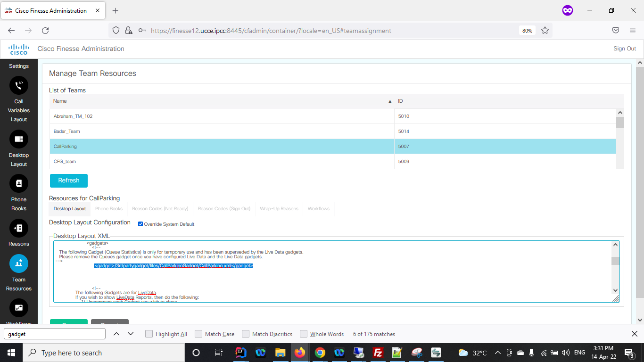
Task: Toggle Whole Words checkbox
Action: click(304, 334)
